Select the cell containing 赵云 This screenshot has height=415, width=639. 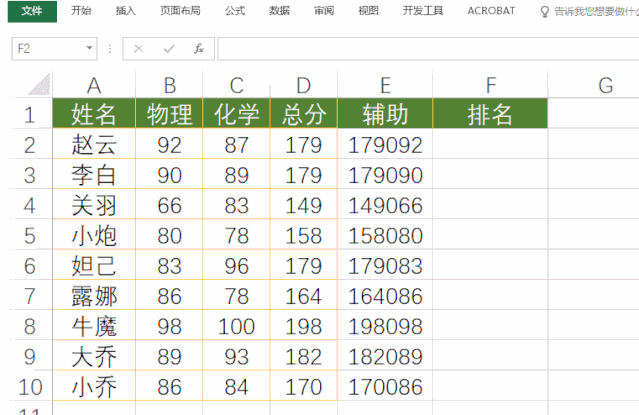(94, 144)
